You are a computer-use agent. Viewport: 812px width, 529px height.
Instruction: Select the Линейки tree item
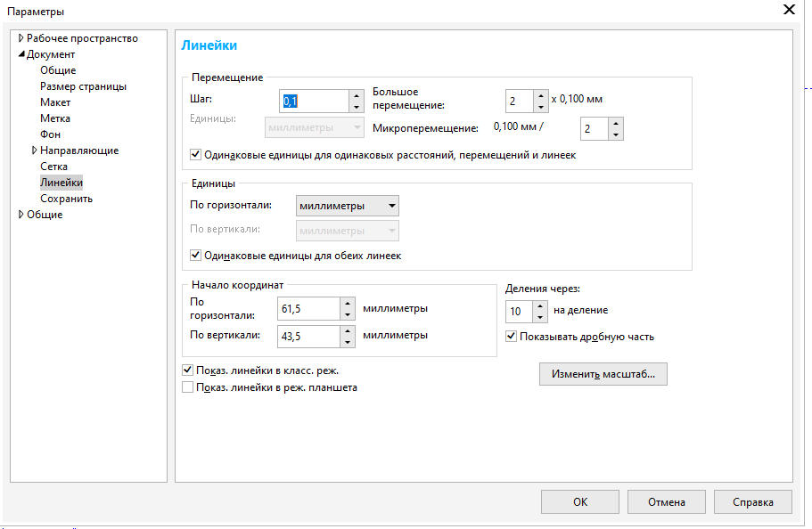pyautogui.click(x=62, y=183)
